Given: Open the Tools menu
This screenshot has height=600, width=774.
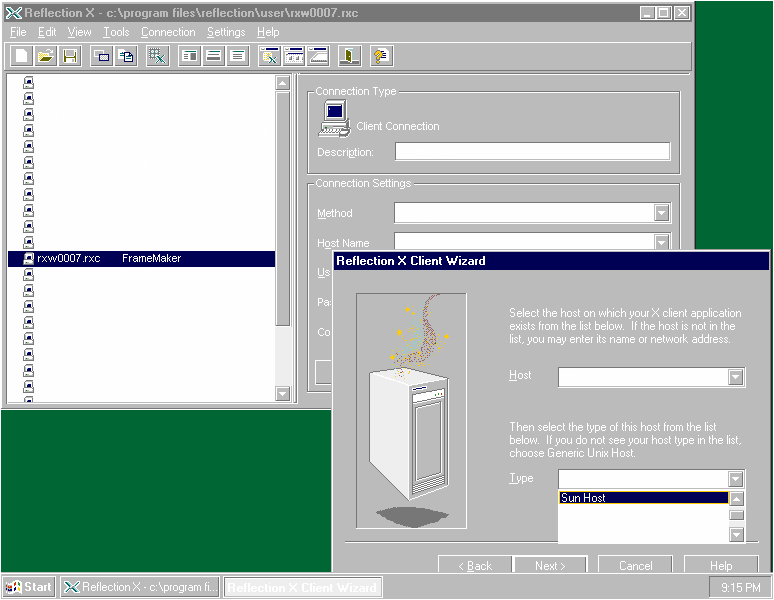Looking at the screenshot, I should click(x=116, y=32).
